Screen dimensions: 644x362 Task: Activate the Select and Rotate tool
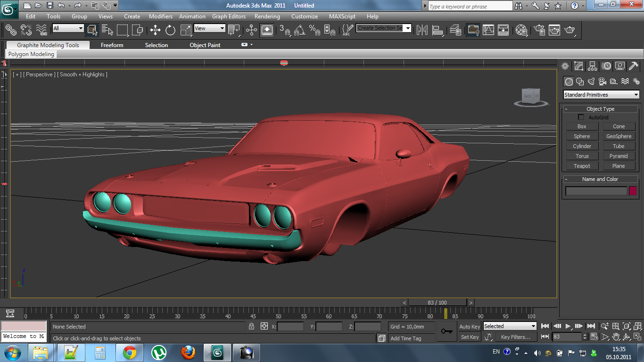[x=170, y=30]
